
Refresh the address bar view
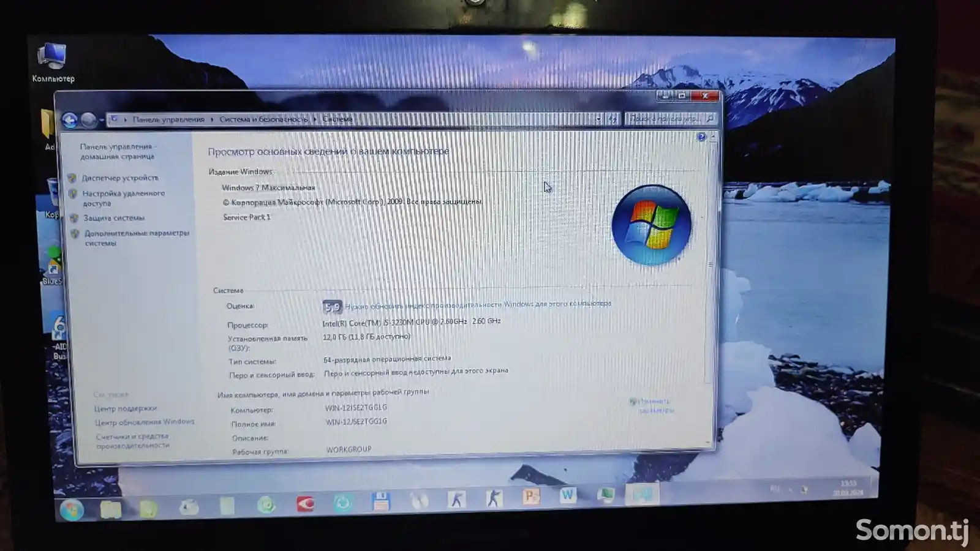(x=612, y=119)
